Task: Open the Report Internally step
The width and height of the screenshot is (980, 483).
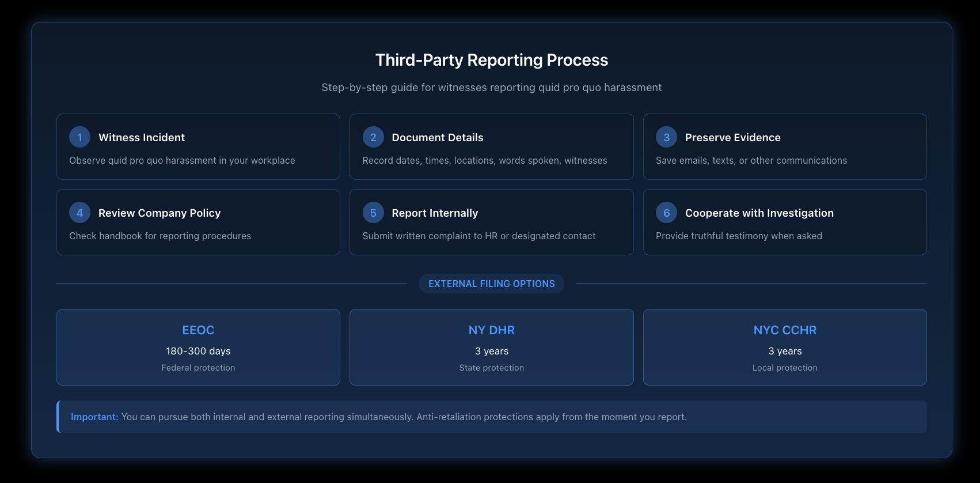Action: click(491, 222)
